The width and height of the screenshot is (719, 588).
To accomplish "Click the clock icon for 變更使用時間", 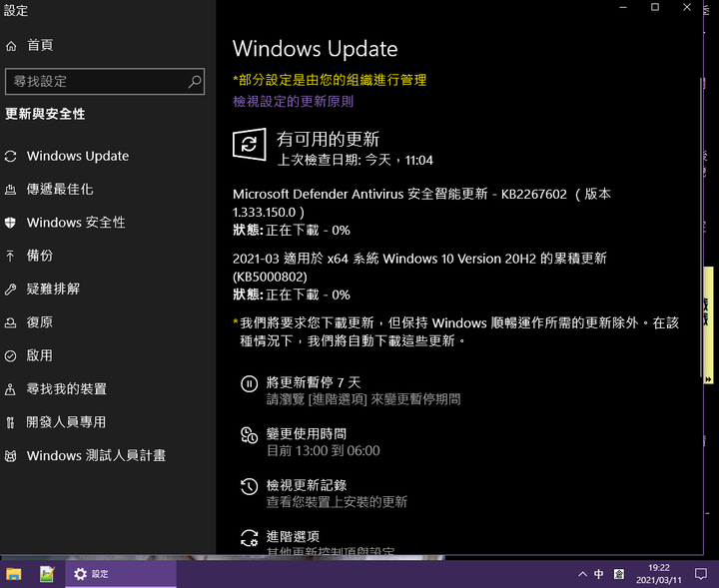I will (249, 435).
